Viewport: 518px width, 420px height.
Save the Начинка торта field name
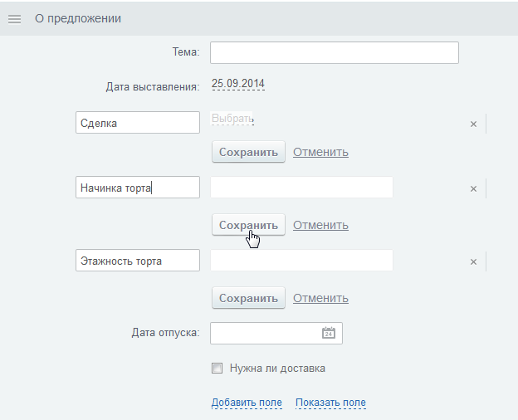tap(248, 225)
